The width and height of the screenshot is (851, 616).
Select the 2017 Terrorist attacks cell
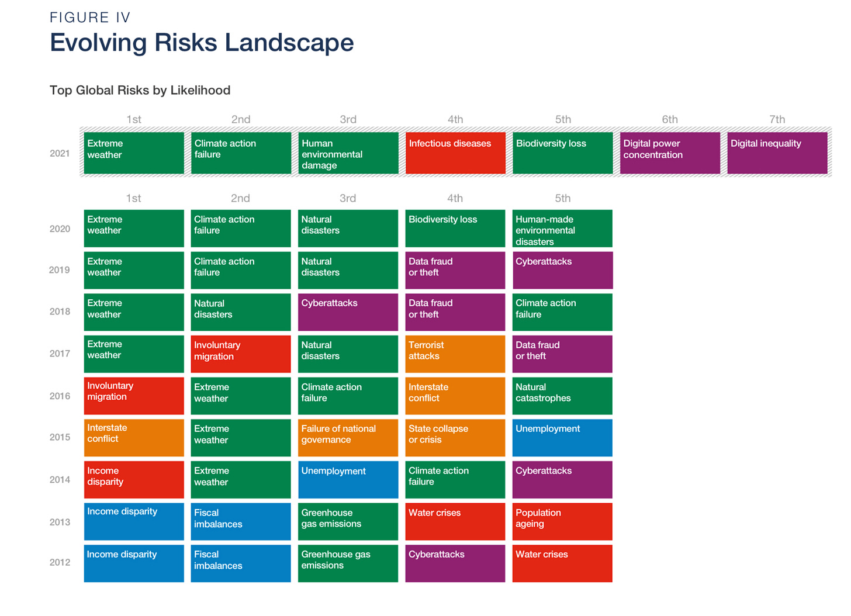455,354
